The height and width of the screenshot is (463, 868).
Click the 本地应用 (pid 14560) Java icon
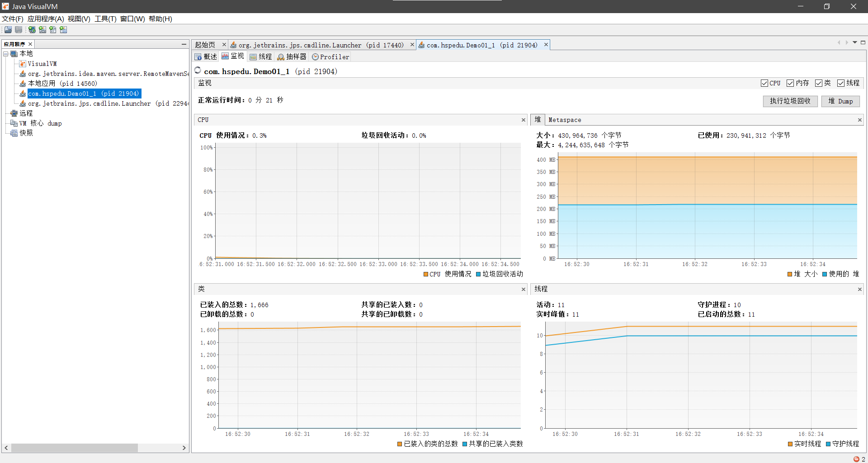click(x=23, y=84)
